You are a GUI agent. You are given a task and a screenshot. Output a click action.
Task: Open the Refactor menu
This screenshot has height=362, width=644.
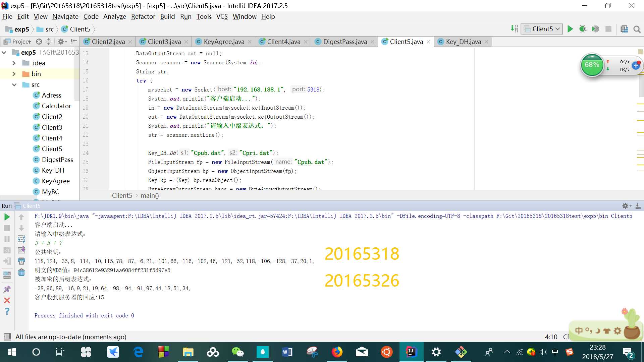point(143,16)
